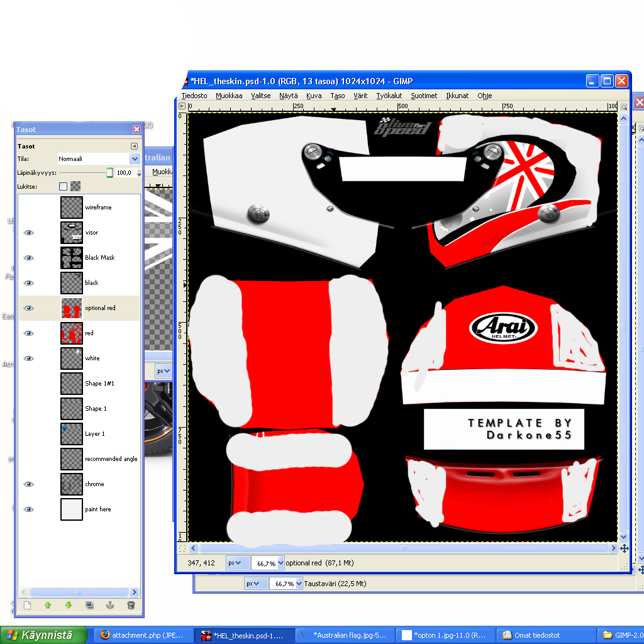Anchor the floating layer

110,605
